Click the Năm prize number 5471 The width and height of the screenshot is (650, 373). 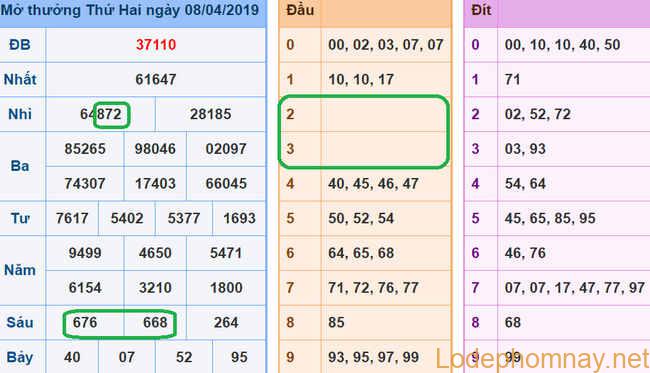(x=226, y=253)
